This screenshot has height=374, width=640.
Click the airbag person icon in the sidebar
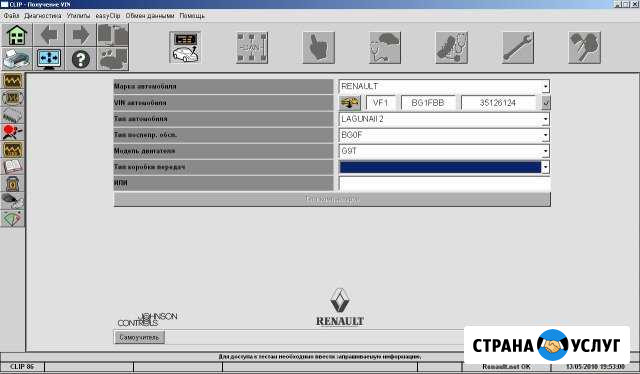[x=13, y=132]
